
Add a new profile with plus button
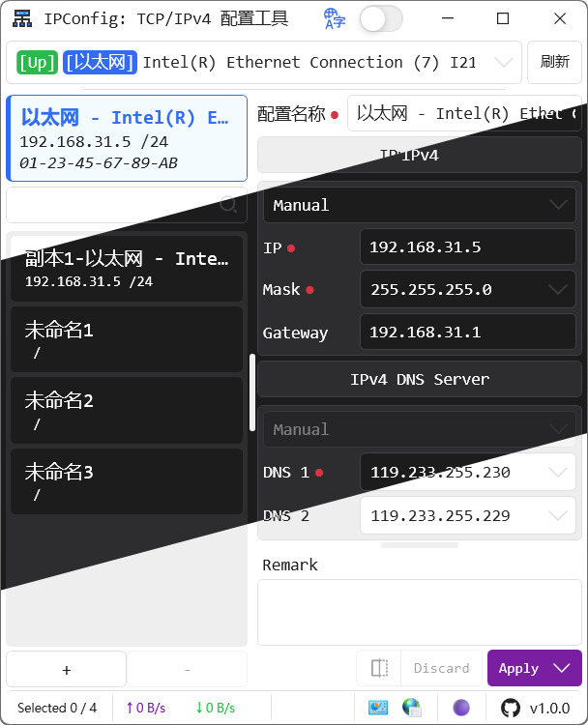coord(66,669)
